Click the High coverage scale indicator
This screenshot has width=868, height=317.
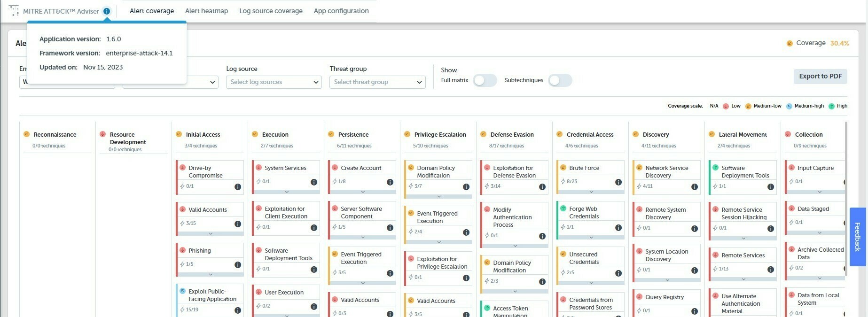pyautogui.click(x=838, y=106)
